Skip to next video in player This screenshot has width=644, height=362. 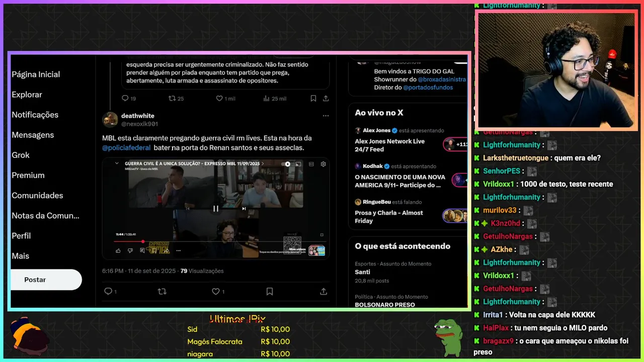pos(244,209)
